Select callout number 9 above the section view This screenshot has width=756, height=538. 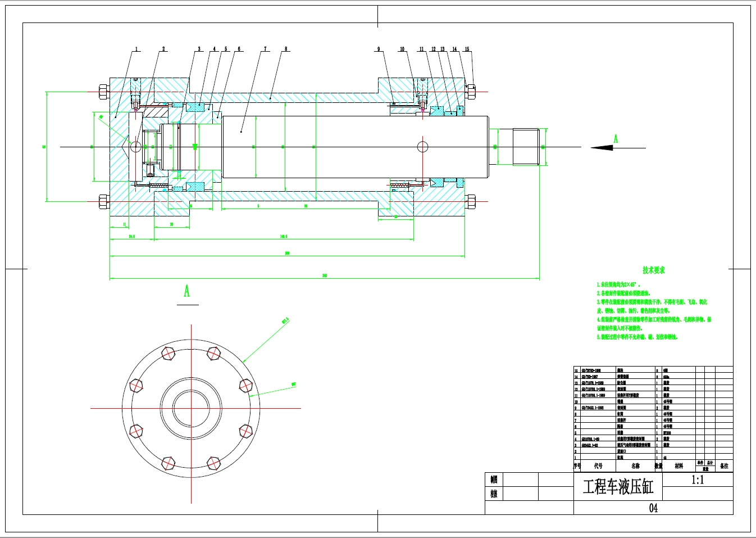379,49
